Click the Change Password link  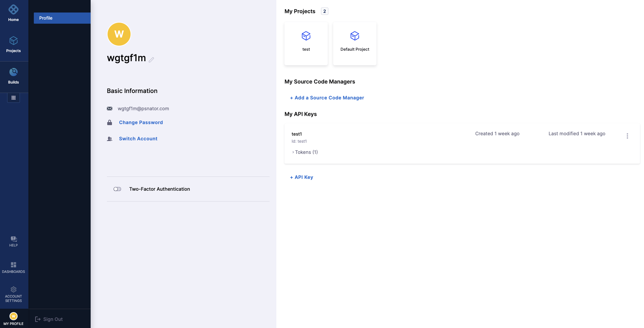[x=141, y=122]
